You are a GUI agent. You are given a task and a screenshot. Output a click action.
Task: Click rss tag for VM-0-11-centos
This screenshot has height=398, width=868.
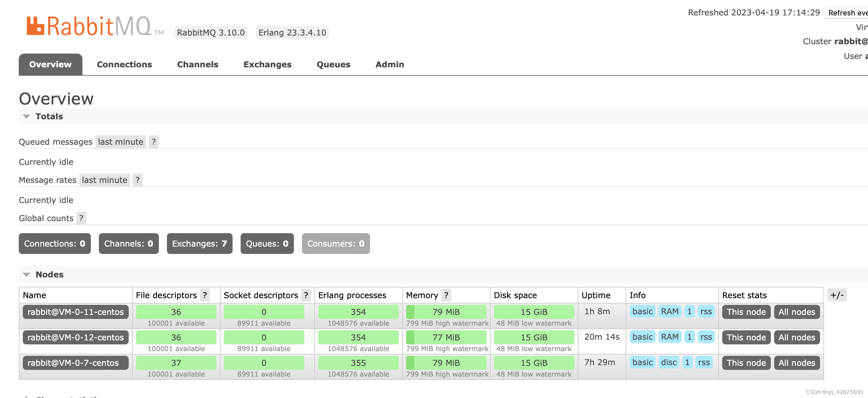coord(706,312)
